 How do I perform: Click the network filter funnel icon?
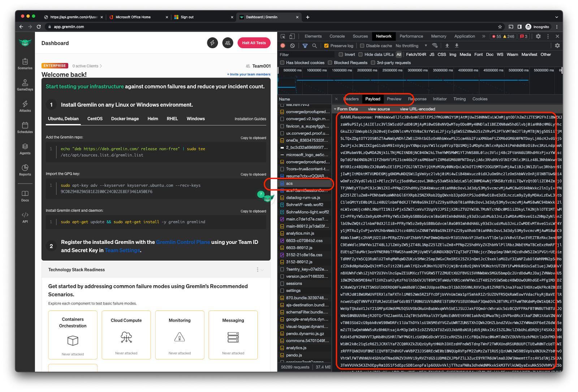click(305, 46)
